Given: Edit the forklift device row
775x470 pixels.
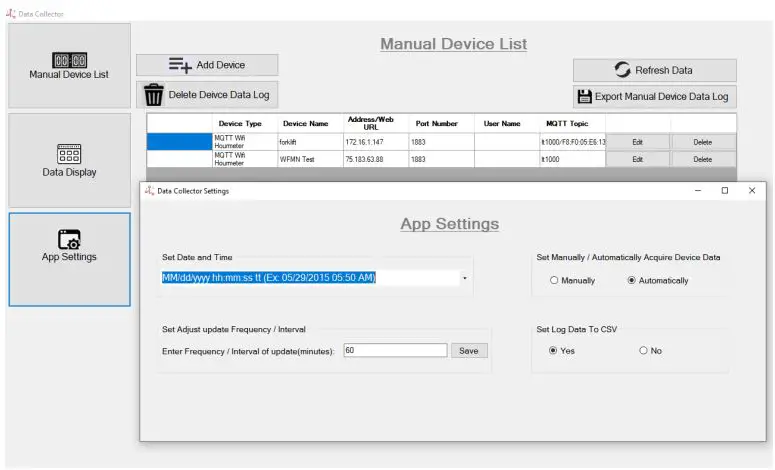Looking at the screenshot, I should 638,142.
